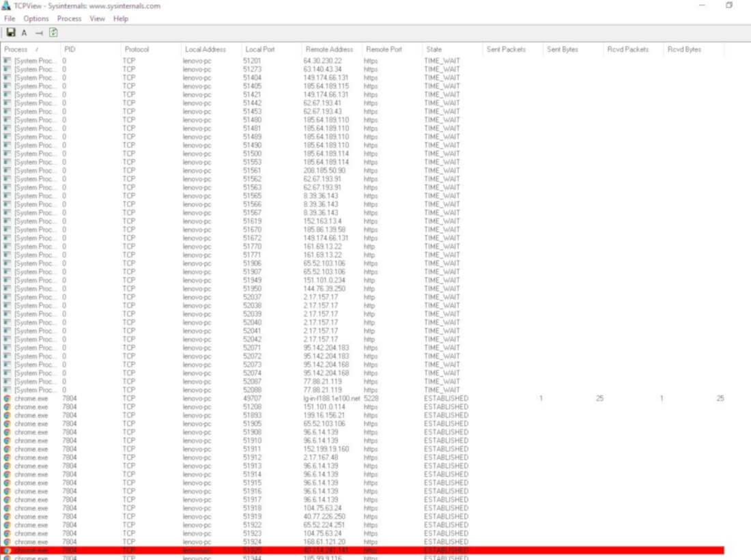This screenshot has height=560, width=751.
Task: Select remote address 199.16.156.21 cell
Action: pos(324,415)
